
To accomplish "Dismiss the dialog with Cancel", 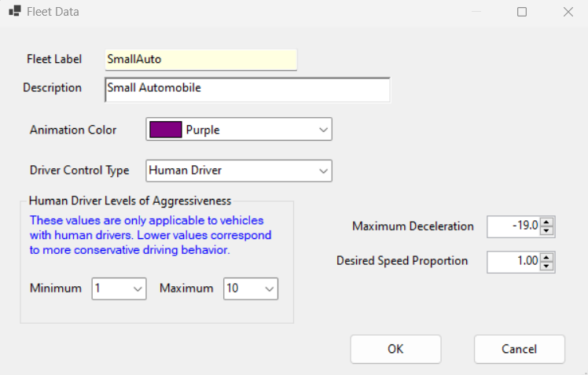I will click(520, 349).
